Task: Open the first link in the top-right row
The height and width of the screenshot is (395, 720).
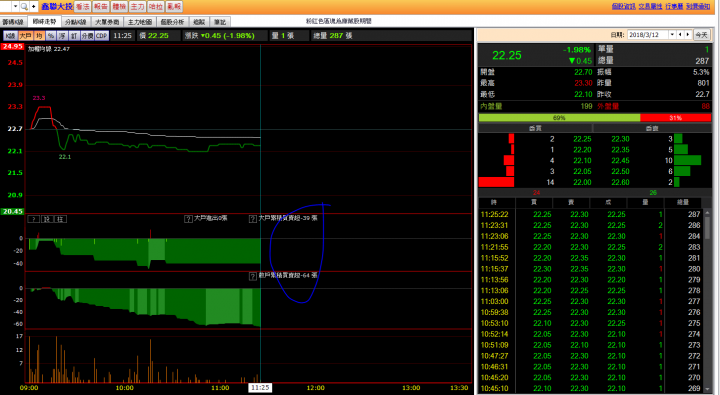Action: pyautogui.click(x=624, y=6)
